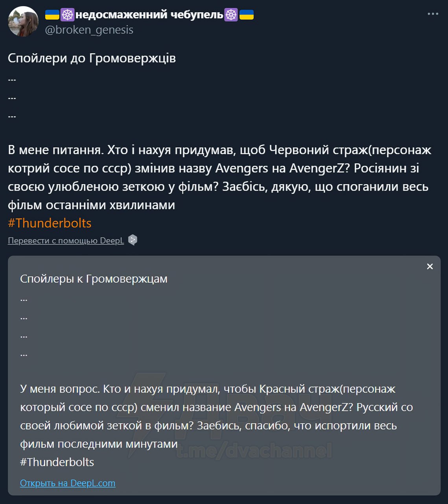
Task: Click the Ukrainian tweet paragraph starting 'В мене питання'
Action: click(x=219, y=177)
